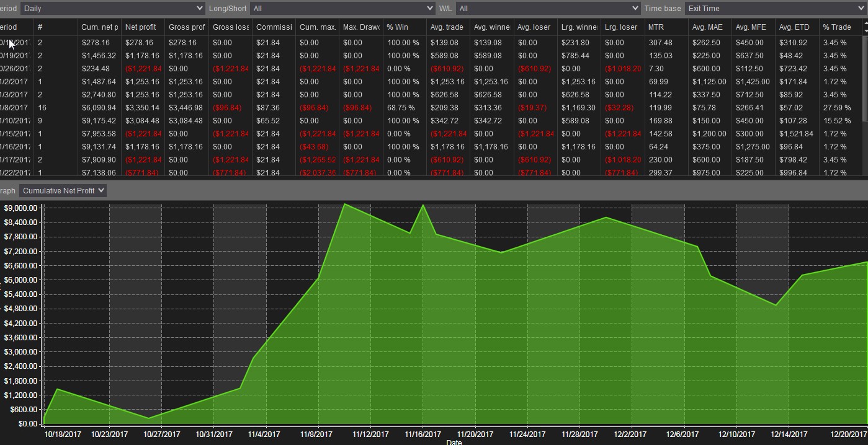Open the Long/Short dropdown set to All
Viewport: 868px width, 445px height.
342,8
